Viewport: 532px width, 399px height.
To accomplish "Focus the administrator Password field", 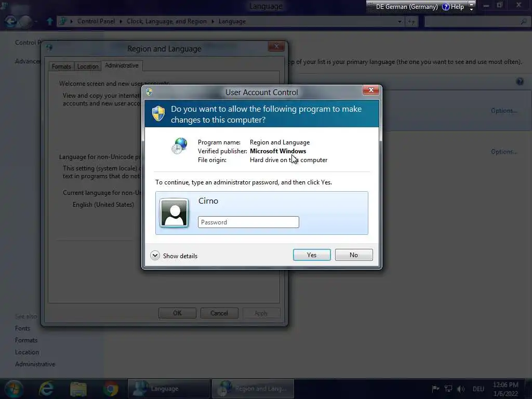I will click(248, 222).
